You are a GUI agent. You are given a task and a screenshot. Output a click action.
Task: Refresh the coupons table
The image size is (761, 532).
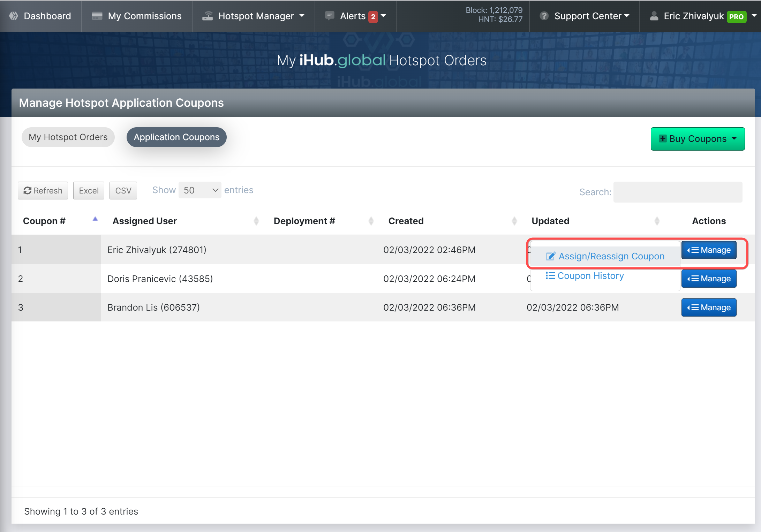point(43,191)
